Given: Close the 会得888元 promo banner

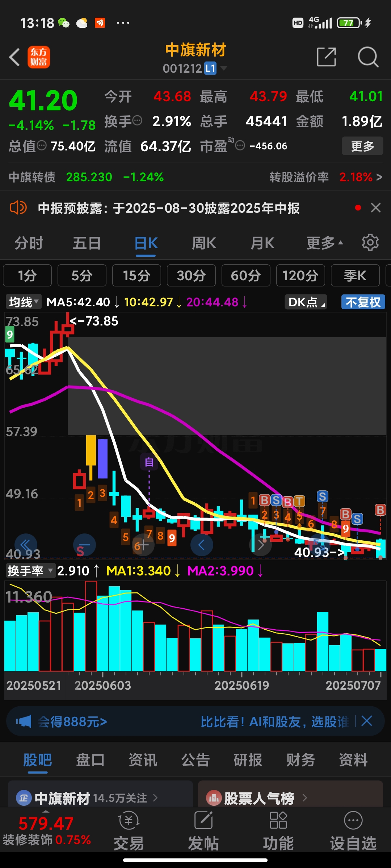Looking at the screenshot, I should tap(367, 721).
